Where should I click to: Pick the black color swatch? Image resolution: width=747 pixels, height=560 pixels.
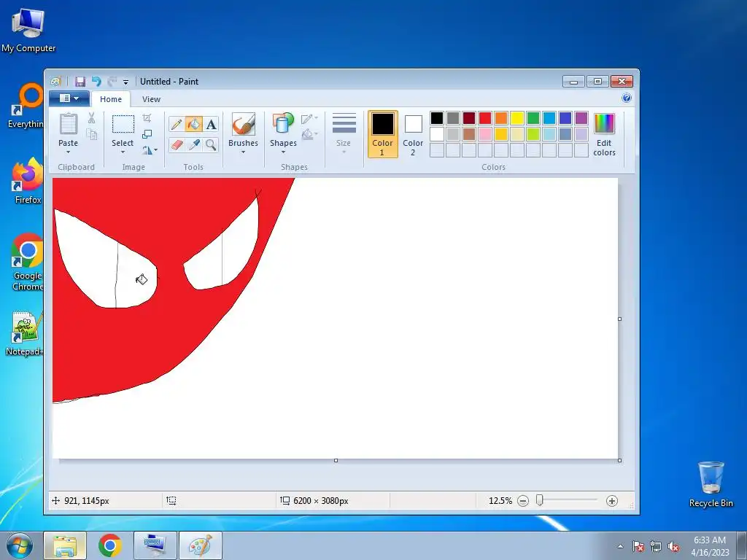(x=437, y=117)
